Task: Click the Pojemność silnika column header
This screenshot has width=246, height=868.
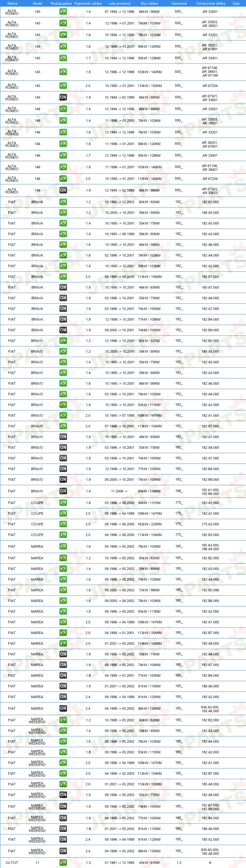Action: coord(88,3)
